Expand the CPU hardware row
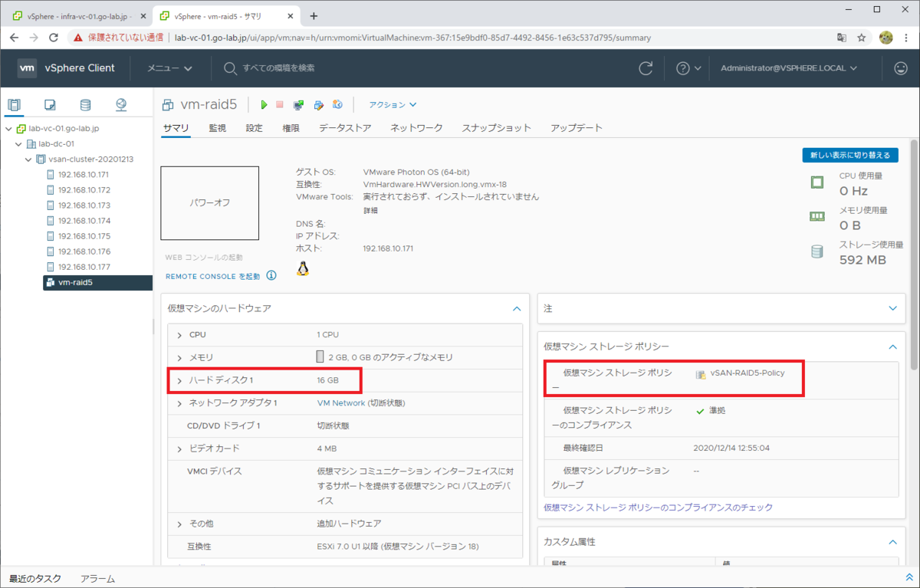 tap(179, 335)
